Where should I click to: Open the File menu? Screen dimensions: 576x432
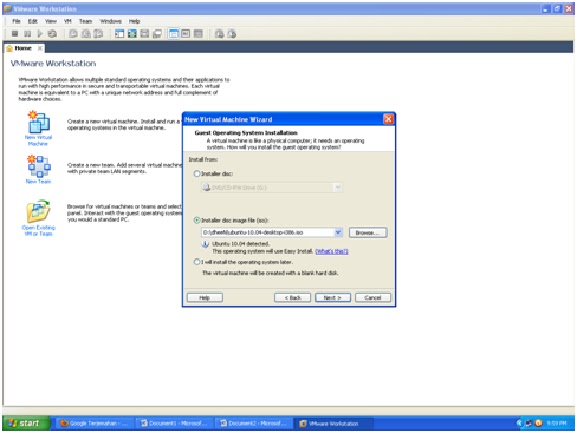[x=16, y=21]
